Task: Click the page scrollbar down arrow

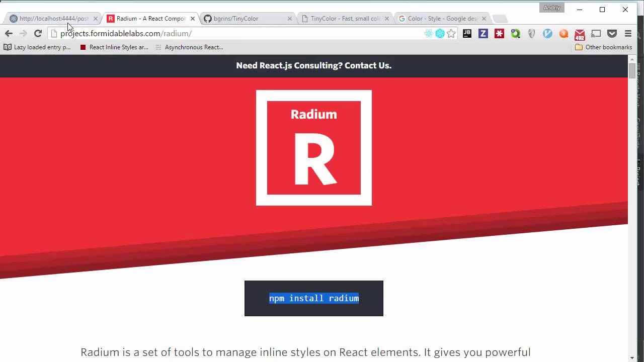Action: click(632, 357)
